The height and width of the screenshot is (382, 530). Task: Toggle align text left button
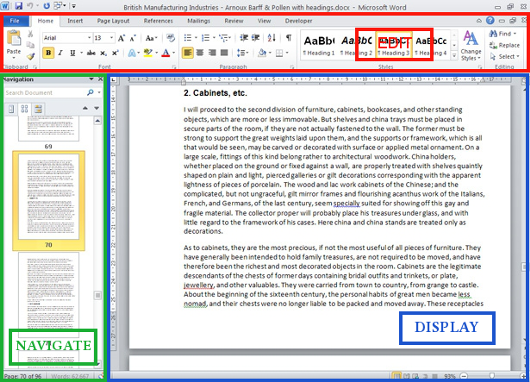[x=188, y=53]
